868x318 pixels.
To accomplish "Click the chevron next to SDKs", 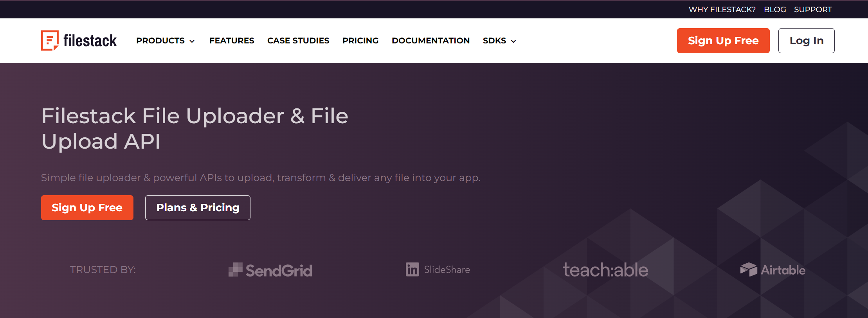I will point(513,41).
